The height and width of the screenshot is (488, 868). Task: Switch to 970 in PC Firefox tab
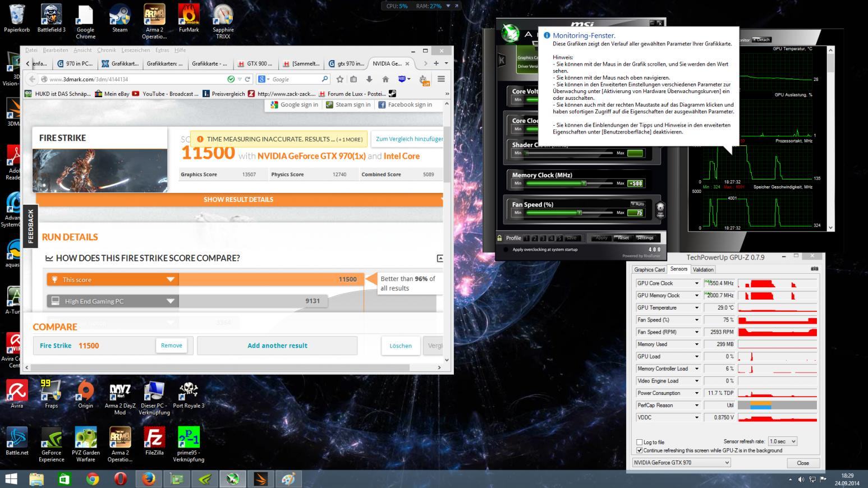click(75, 63)
